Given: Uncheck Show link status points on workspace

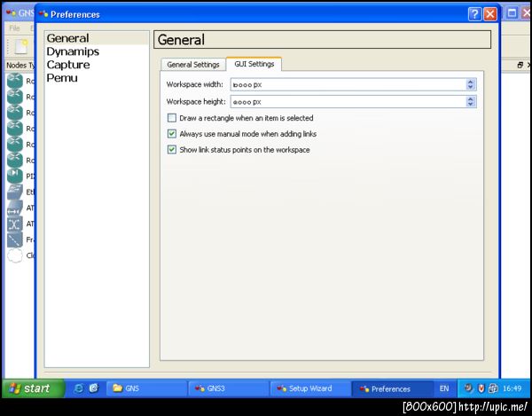Looking at the screenshot, I should coord(172,150).
